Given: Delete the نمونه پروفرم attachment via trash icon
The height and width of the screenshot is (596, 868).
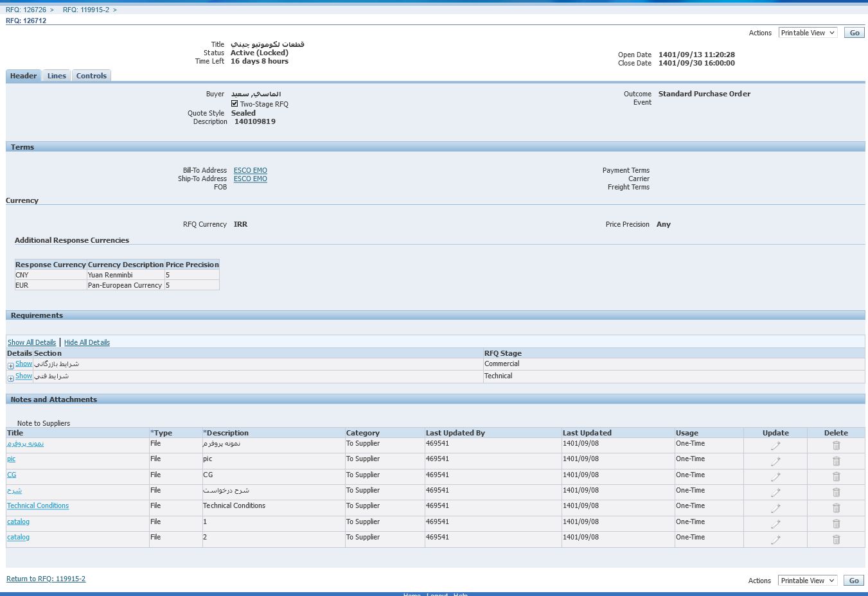Looking at the screenshot, I should pos(836,446).
